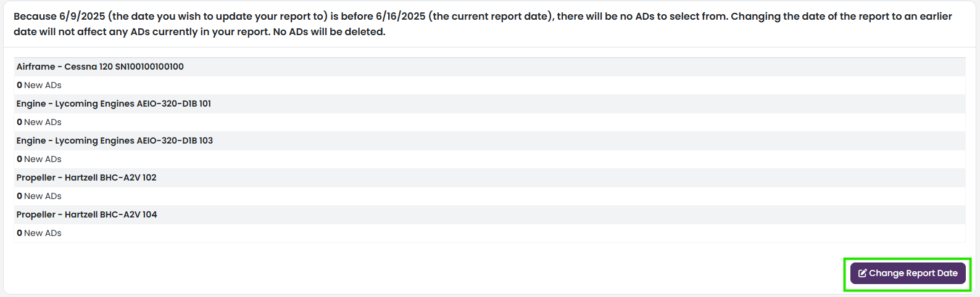Viewport: 980px width, 297px height.
Task: Click the "No ADs will be deleted" sentence
Action: tap(329, 31)
